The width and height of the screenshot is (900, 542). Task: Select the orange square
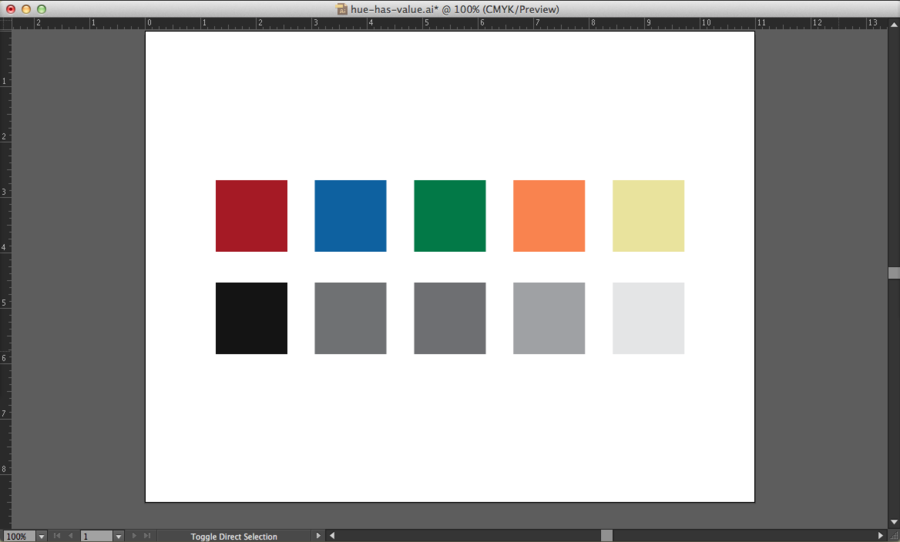(549, 216)
